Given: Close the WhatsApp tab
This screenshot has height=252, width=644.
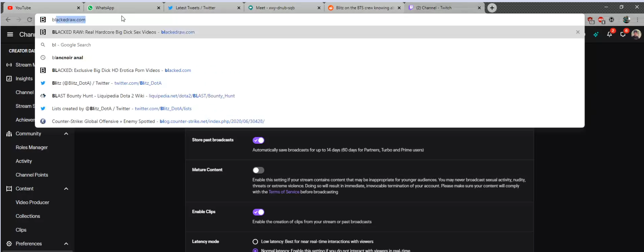Looking at the screenshot, I should point(159,8).
